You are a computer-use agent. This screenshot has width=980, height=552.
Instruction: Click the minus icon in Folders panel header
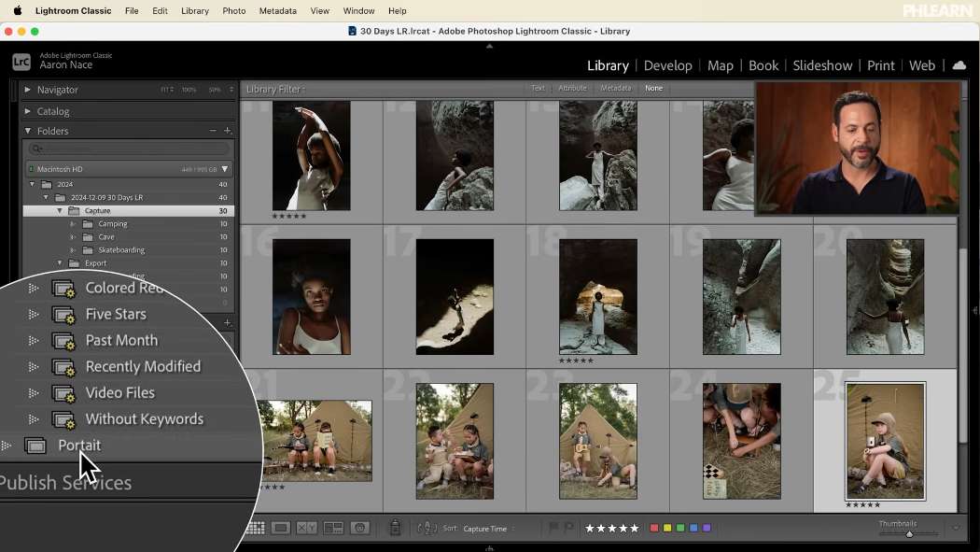[x=213, y=131]
